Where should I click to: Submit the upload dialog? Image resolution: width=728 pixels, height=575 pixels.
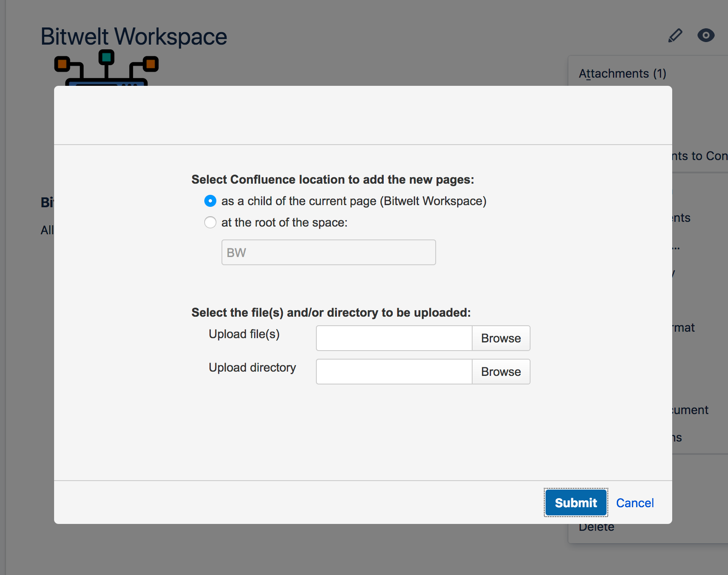tap(576, 502)
